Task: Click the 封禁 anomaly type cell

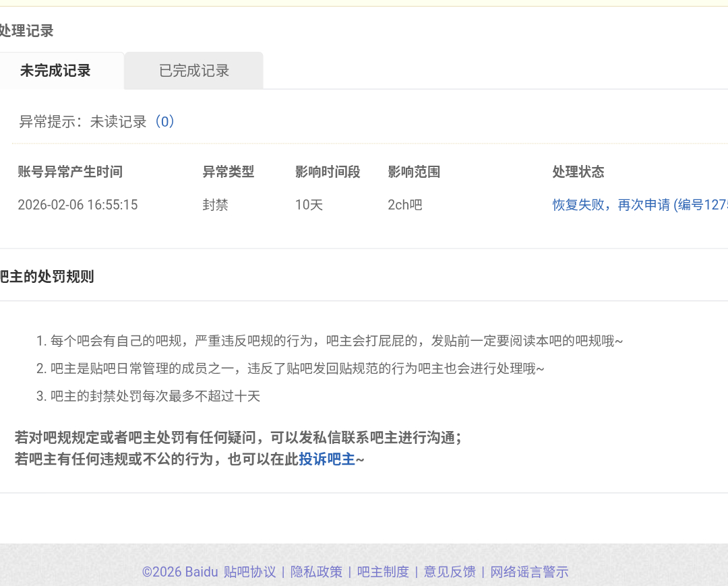Action: click(215, 205)
